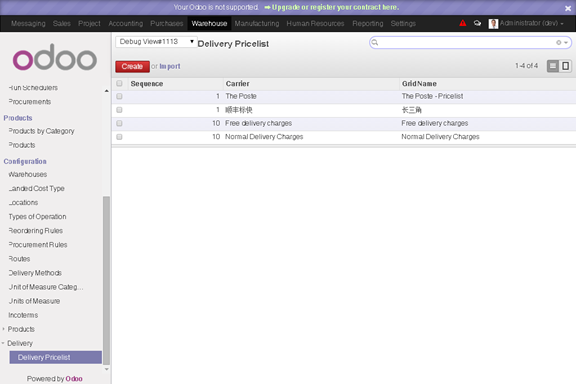The height and width of the screenshot is (384, 576).
Task: Clear search with the small gear icon
Action: [558, 43]
